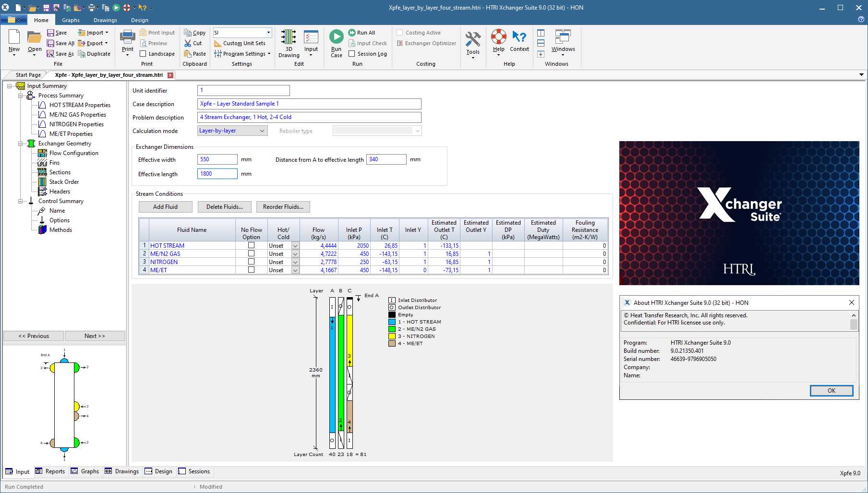Image resolution: width=868 pixels, height=493 pixels.
Task: Collapse the Process Summary tree node
Action: coord(20,96)
